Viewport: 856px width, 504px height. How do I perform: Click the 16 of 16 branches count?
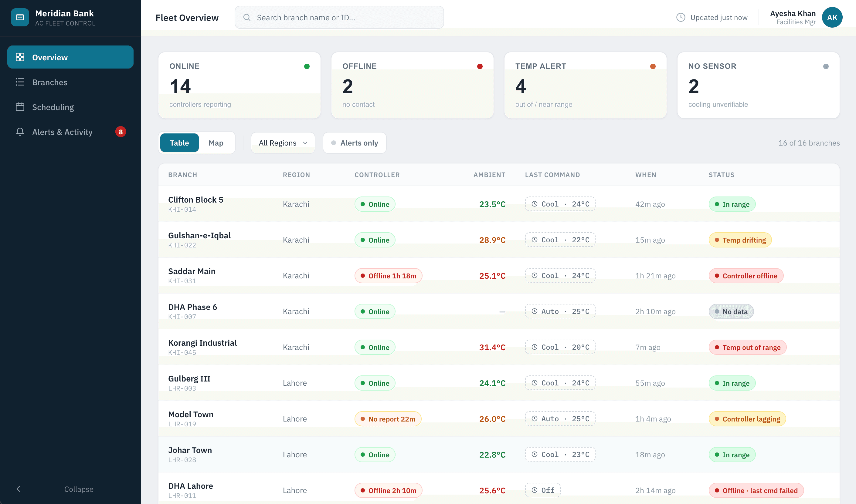809,143
